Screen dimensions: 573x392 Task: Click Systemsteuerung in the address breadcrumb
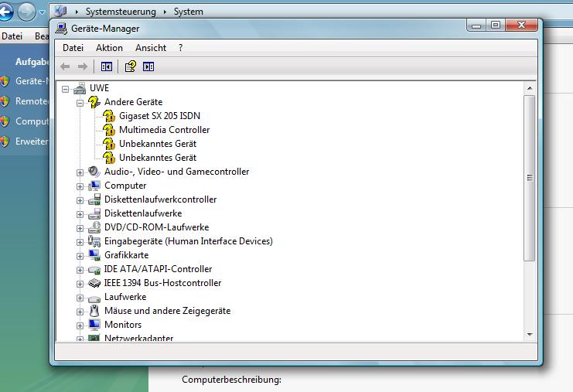point(121,12)
